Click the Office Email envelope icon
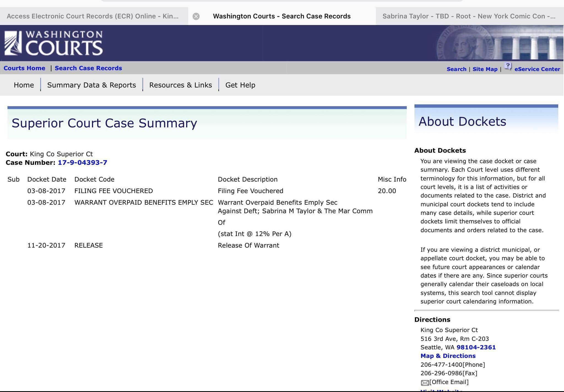This screenshot has width=564, height=392. 425,383
